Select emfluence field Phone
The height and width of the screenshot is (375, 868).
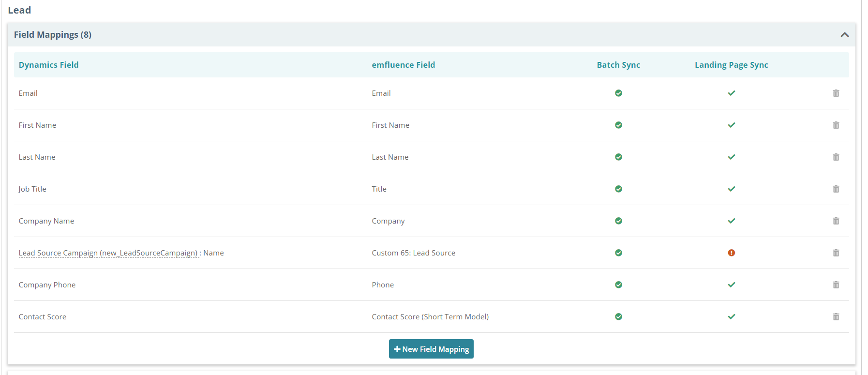pos(383,285)
